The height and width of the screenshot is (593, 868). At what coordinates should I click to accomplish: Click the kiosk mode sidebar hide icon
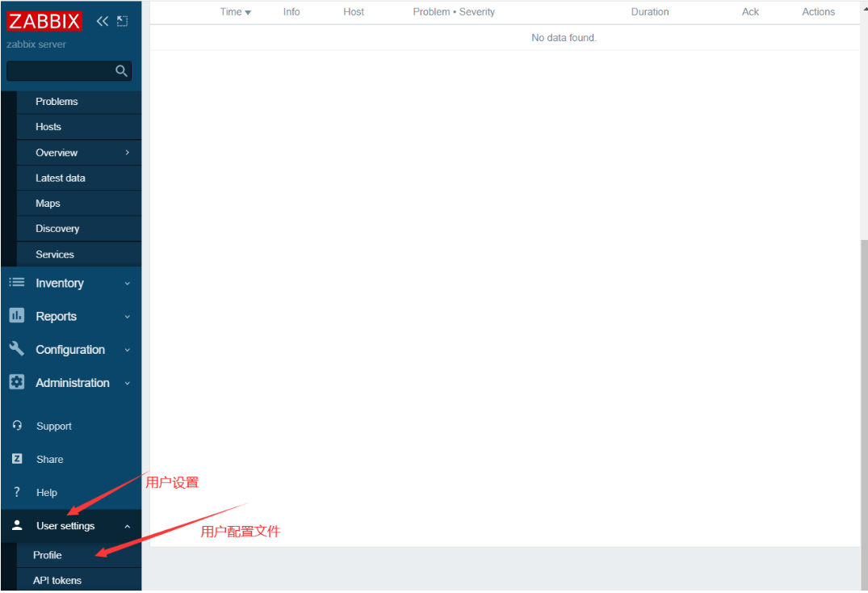(123, 21)
